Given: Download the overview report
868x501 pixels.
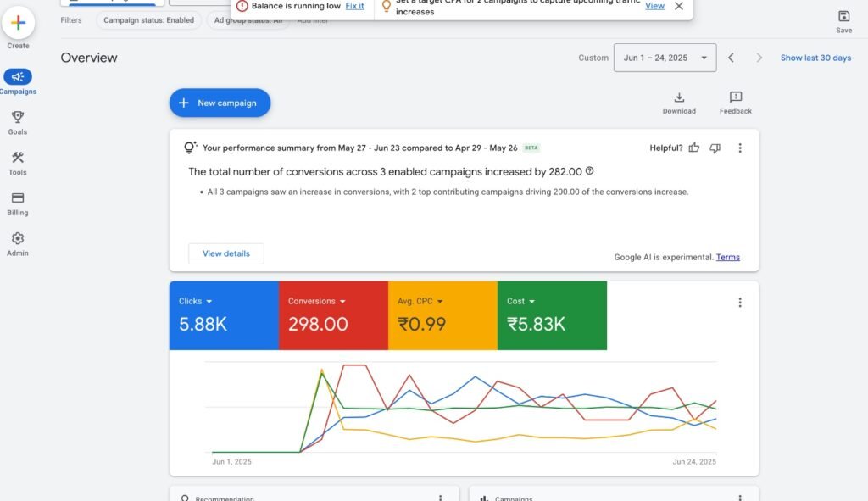Looking at the screenshot, I should pyautogui.click(x=679, y=103).
